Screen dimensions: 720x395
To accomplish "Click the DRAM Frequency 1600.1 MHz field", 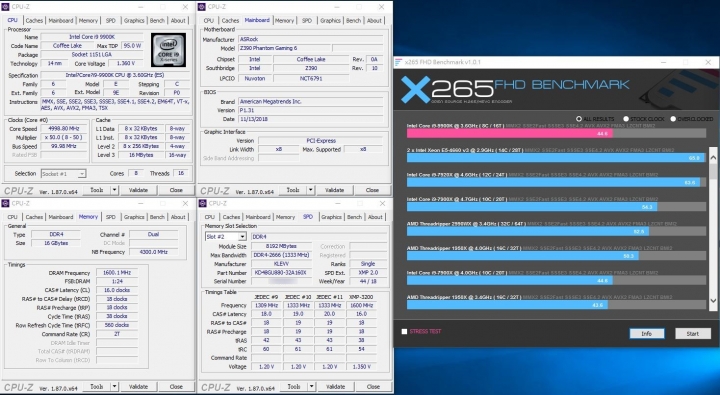I will [117, 272].
